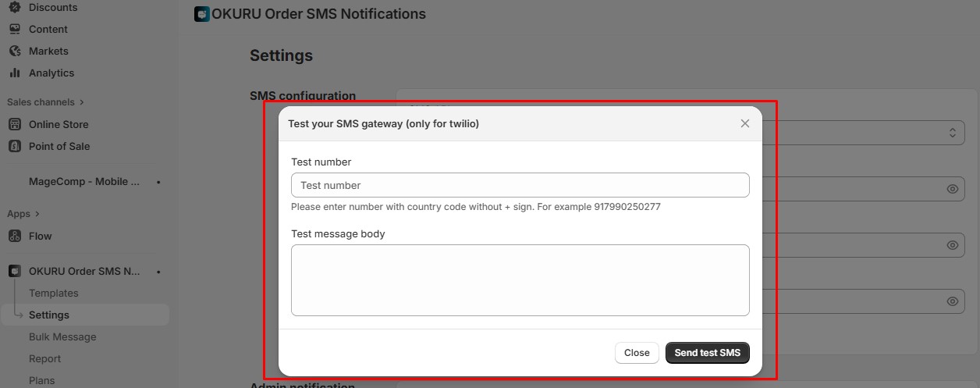
Task: Click the Close button in dialog
Action: [x=637, y=353]
